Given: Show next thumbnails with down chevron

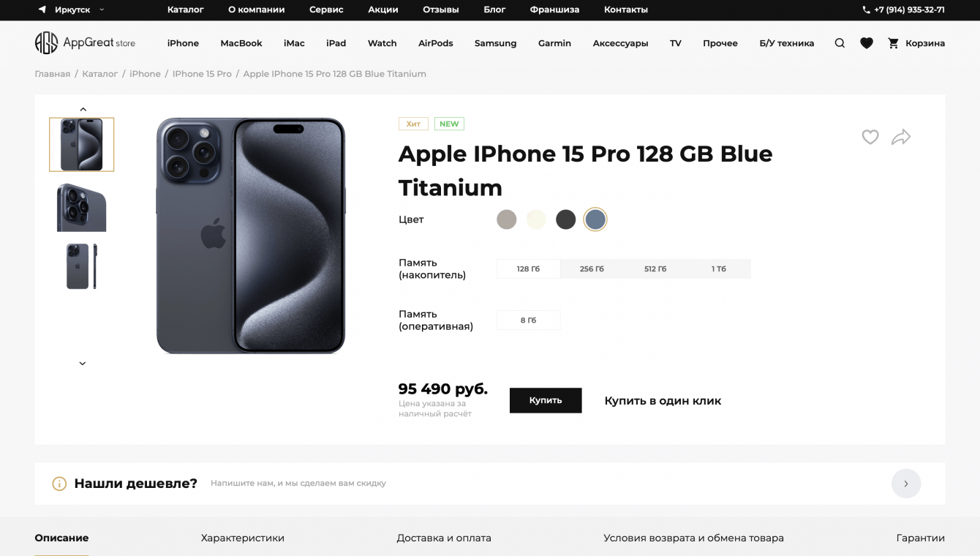Looking at the screenshot, I should (83, 364).
